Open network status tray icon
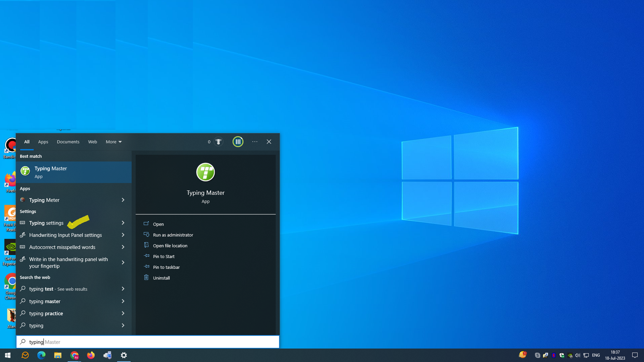This screenshot has height=362, width=644. (586, 355)
